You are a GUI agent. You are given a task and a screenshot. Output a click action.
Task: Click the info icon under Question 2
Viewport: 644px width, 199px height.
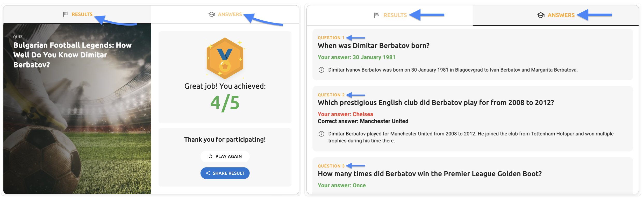[321, 134]
